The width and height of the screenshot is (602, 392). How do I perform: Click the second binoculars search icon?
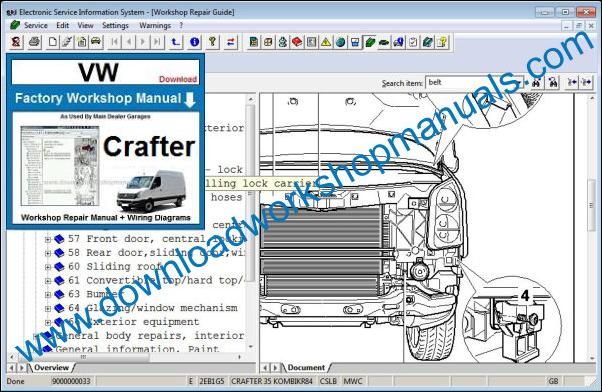[x=553, y=82]
